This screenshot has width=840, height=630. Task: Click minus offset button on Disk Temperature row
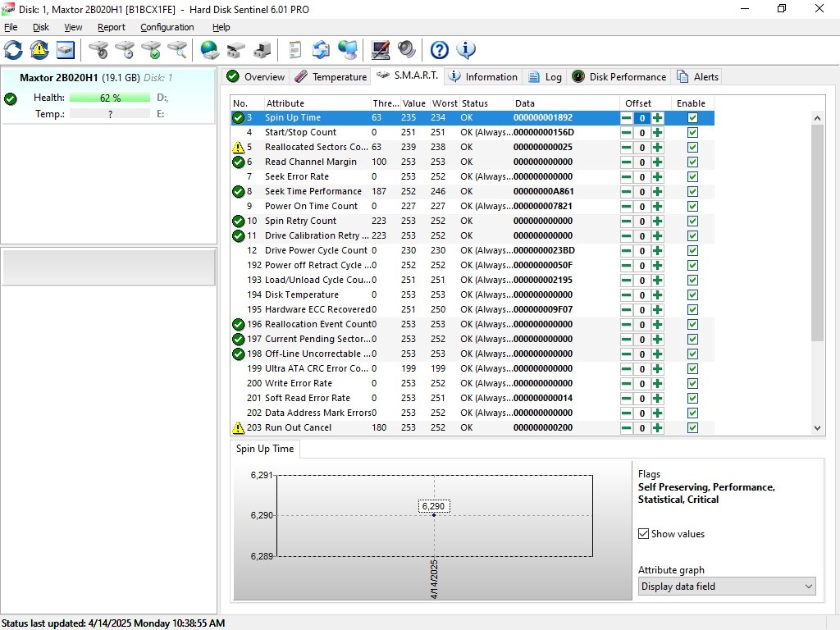pos(626,294)
